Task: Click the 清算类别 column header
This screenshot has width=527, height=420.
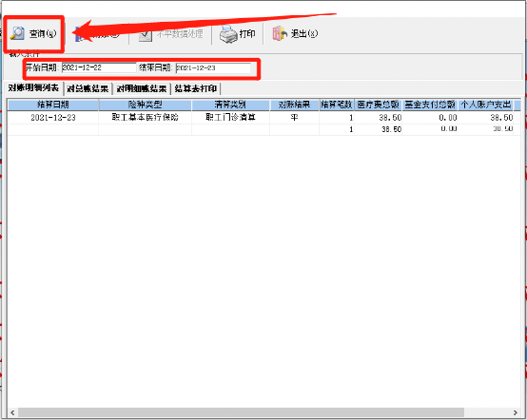Action: (230, 105)
